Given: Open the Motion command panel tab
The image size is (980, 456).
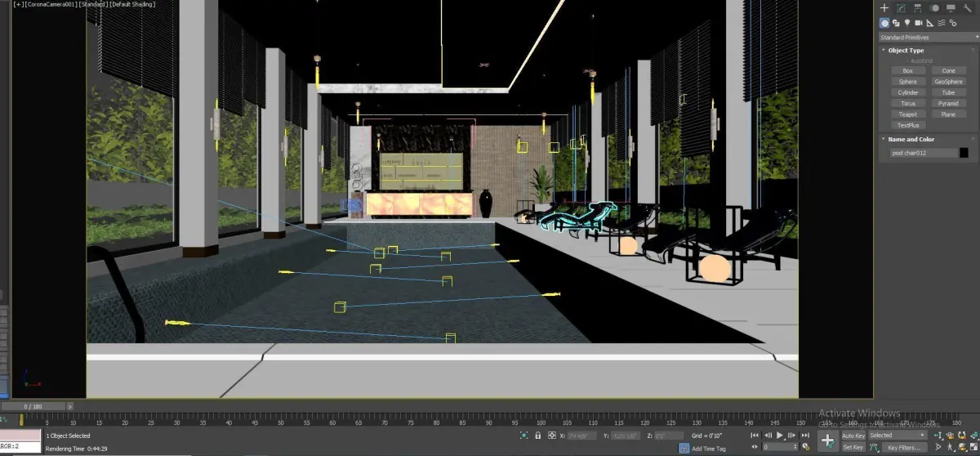Looking at the screenshot, I should (935, 8).
